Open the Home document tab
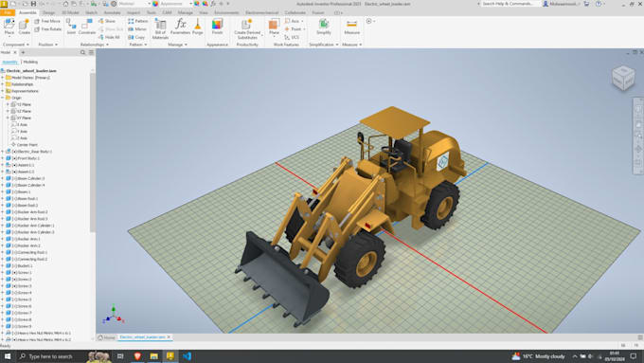 pos(107,337)
